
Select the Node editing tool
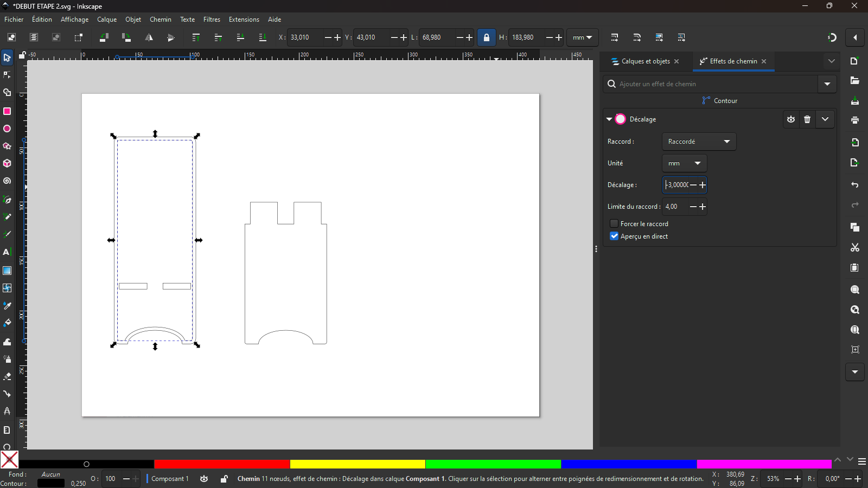coord(7,75)
